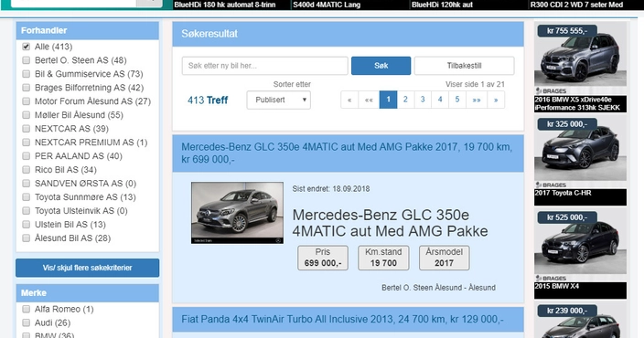644x338 pixels.
Task: Check Motor Forum Ålesund AS filter
Action: click(27, 101)
